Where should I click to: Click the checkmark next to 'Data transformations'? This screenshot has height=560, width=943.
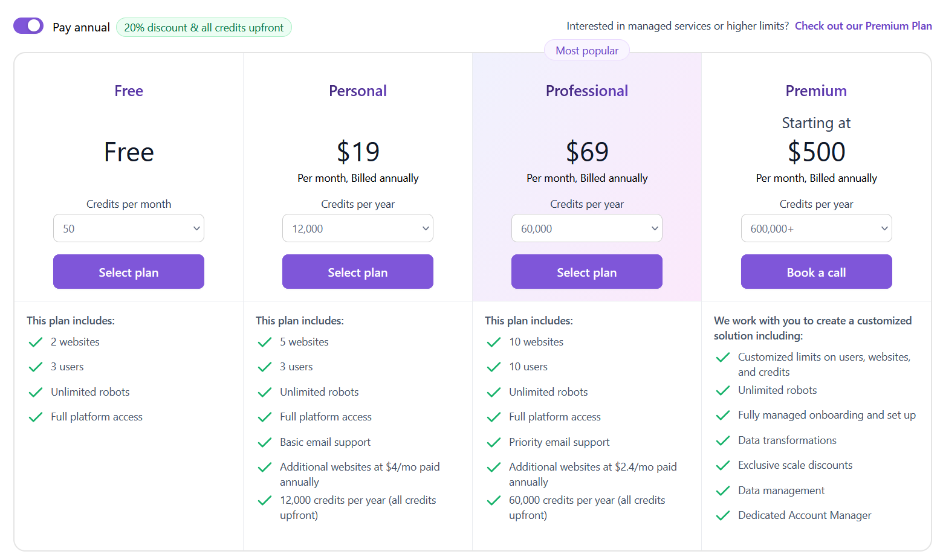click(x=722, y=440)
